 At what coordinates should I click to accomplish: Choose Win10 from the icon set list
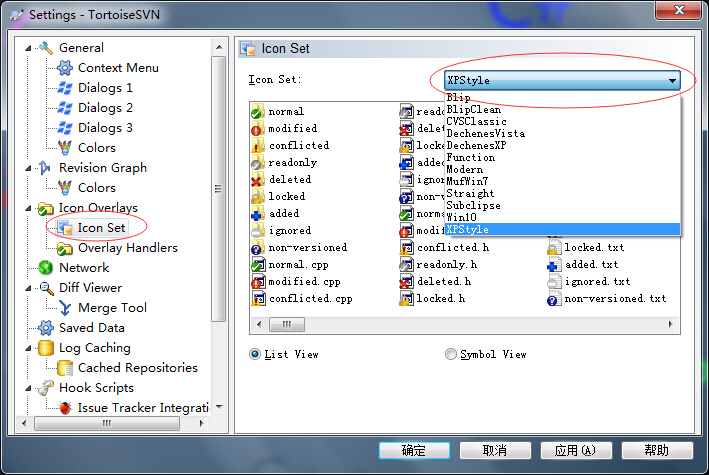tap(562, 217)
